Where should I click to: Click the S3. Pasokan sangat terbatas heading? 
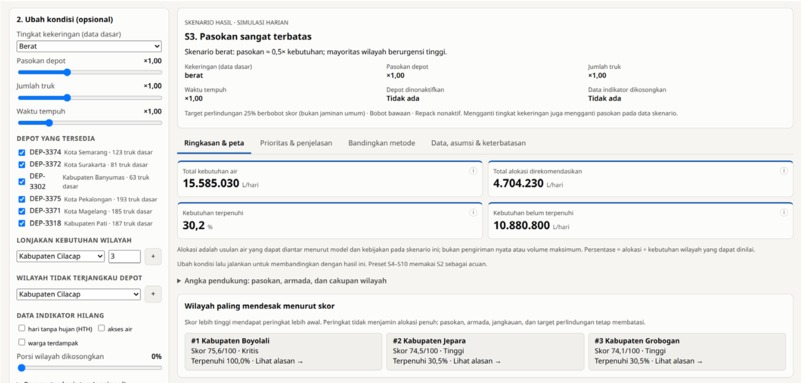(248, 37)
